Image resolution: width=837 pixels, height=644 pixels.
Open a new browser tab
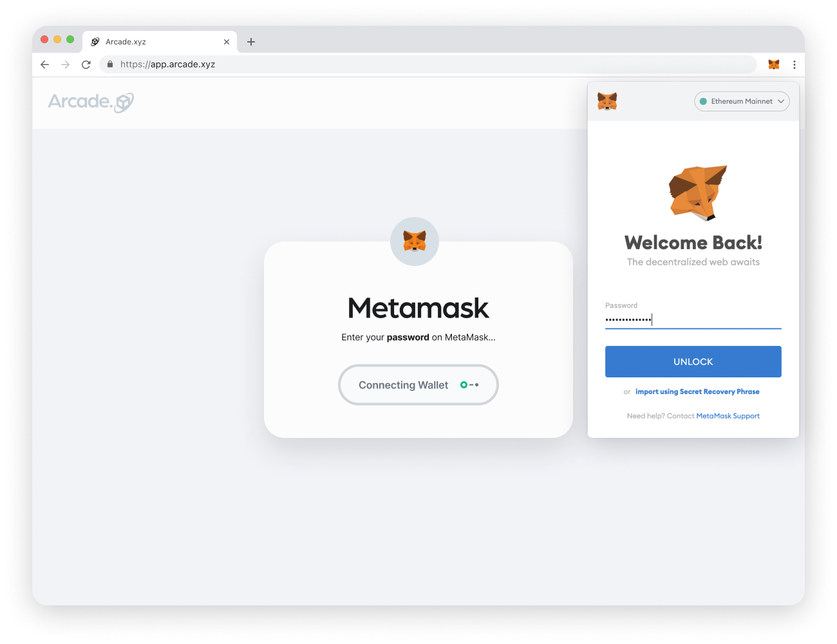click(251, 42)
